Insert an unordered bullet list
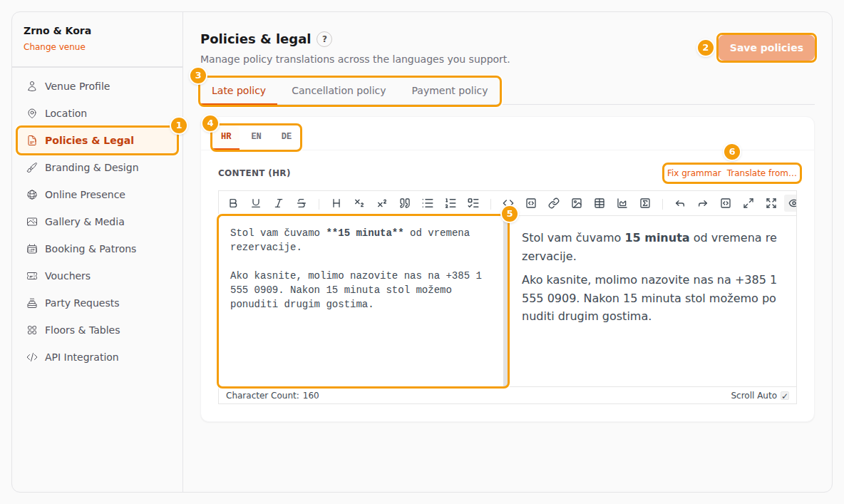844x504 pixels. (428, 203)
